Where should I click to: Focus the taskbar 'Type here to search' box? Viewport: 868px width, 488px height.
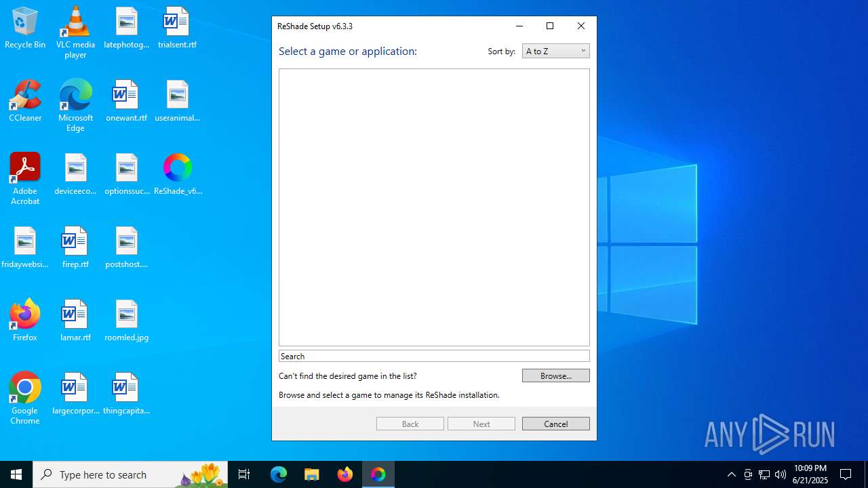(132, 474)
